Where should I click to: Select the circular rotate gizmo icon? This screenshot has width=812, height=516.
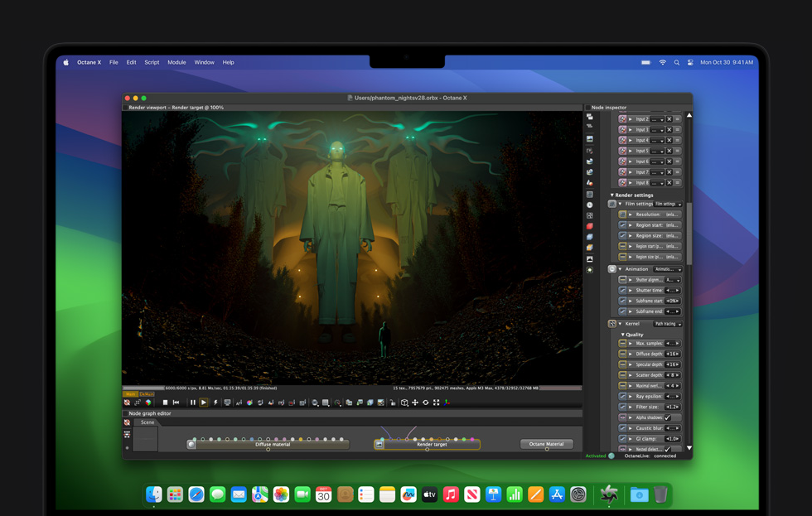pyautogui.click(x=426, y=403)
